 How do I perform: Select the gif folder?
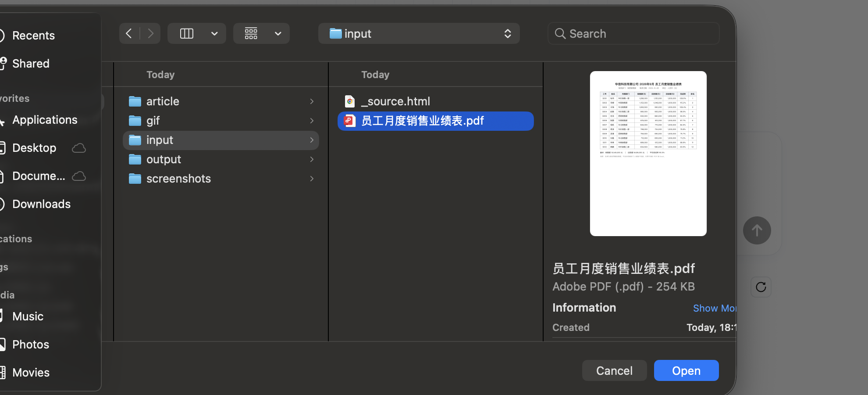click(221, 121)
